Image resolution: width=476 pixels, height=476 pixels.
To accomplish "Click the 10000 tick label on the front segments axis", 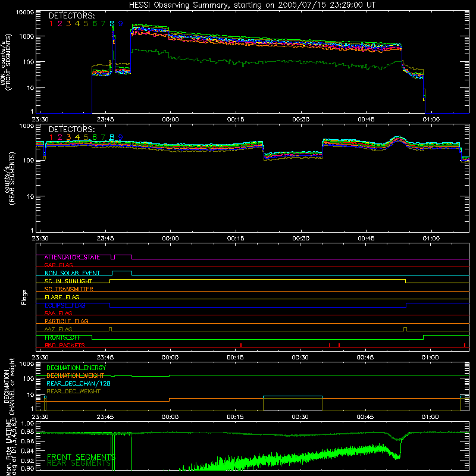I will click(x=25, y=12).
